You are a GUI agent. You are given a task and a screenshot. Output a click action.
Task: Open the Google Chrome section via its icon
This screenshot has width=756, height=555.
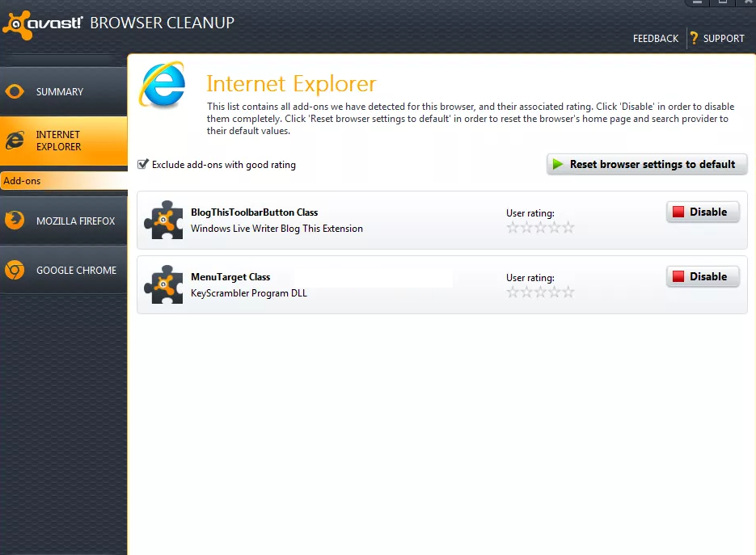[x=15, y=271]
